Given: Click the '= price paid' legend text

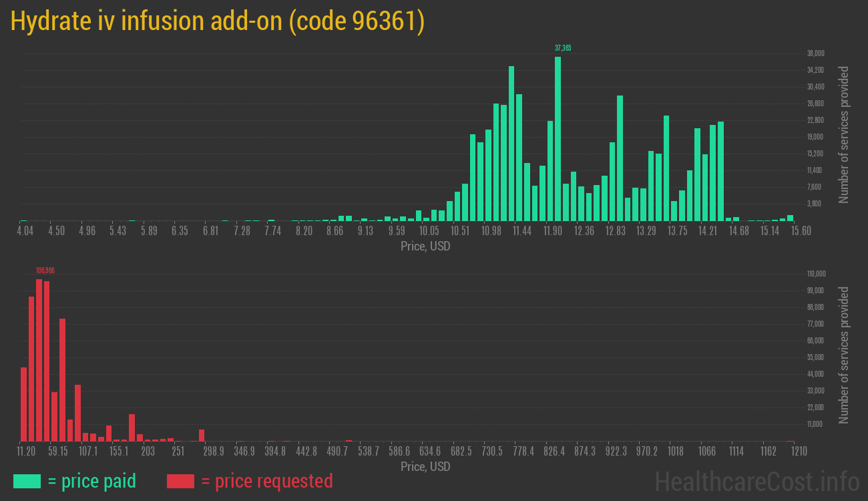Looking at the screenshot, I should 92,481.
